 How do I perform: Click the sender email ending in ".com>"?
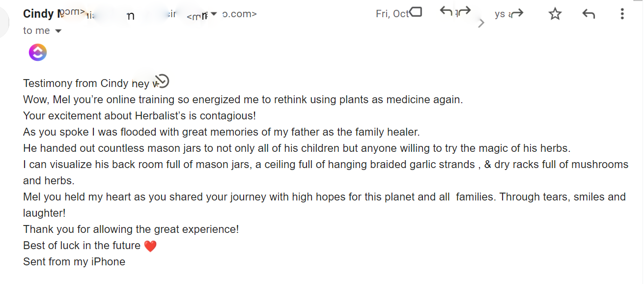point(240,14)
